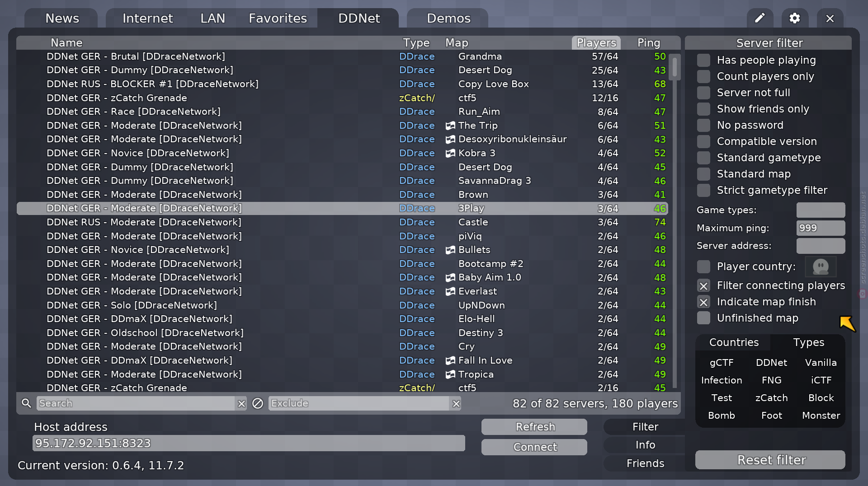
Task: Click the Game types input field
Action: tap(821, 210)
